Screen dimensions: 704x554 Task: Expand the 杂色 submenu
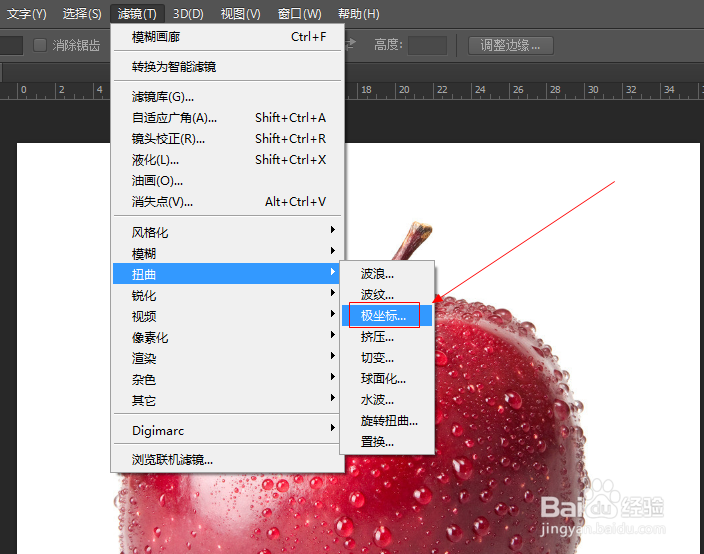coord(227,379)
